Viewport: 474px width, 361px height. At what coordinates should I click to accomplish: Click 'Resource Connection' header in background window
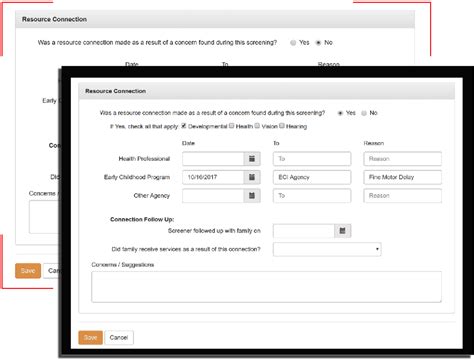(x=54, y=19)
